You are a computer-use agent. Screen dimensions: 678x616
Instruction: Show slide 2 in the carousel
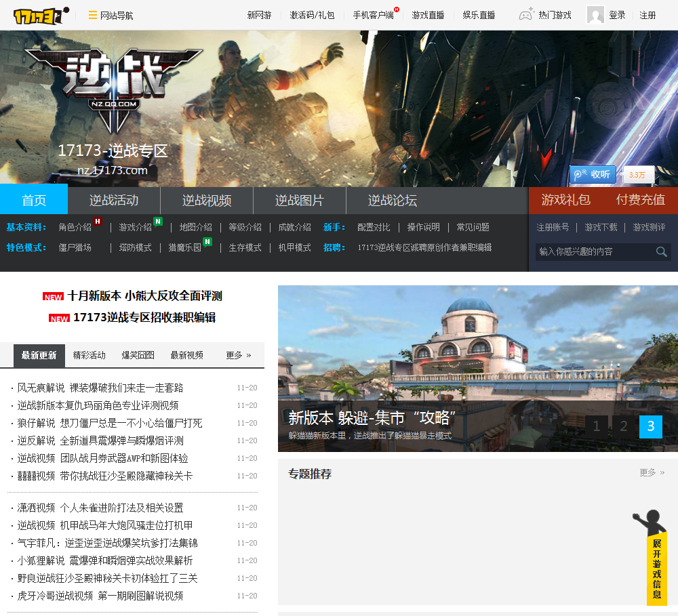624,426
